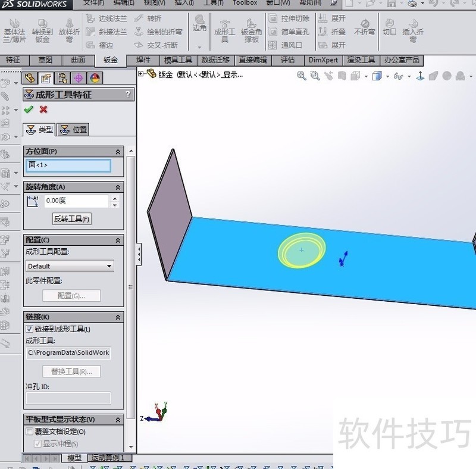Click Simple Hole (简单直孔) tool
The height and width of the screenshot is (469, 476).
[x=289, y=32]
